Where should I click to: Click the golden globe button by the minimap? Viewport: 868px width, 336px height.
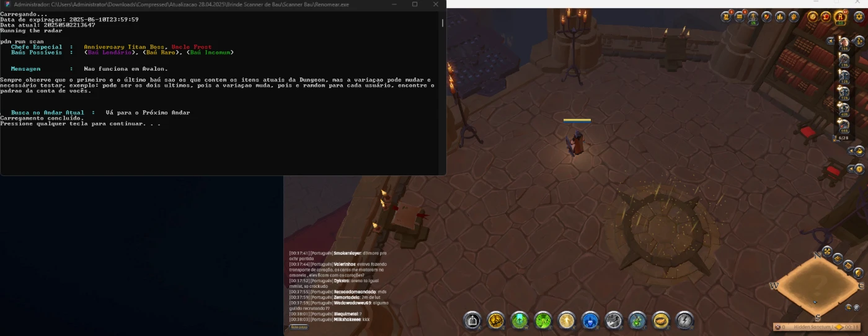tap(858, 273)
